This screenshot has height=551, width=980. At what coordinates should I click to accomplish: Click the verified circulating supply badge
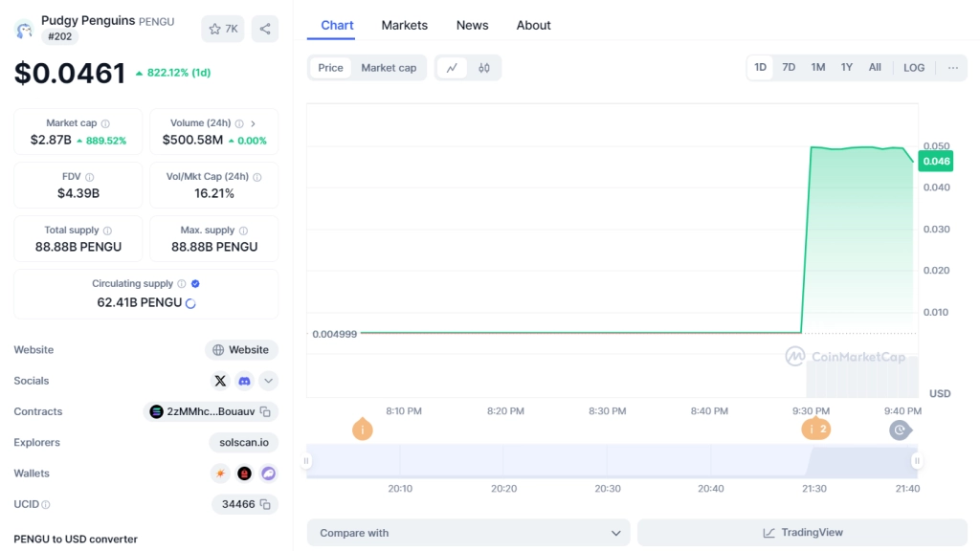pos(195,283)
